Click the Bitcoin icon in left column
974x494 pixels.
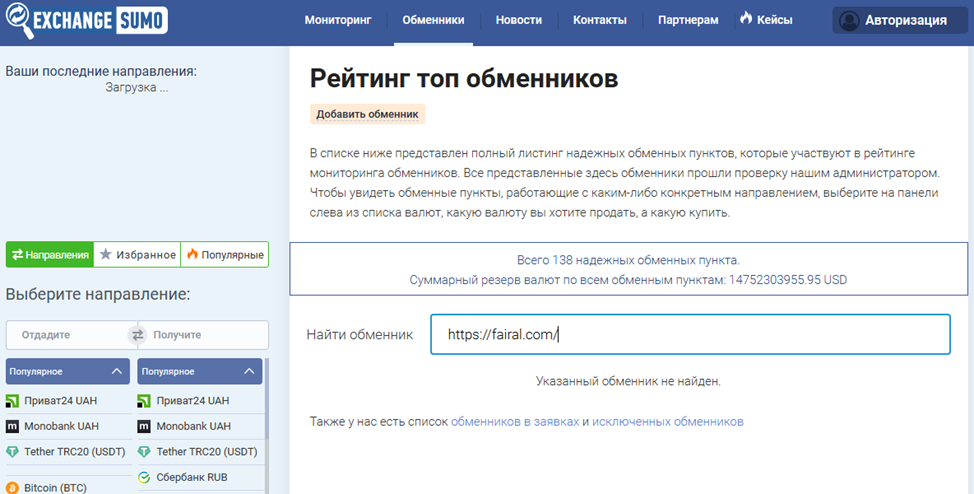click(12, 488)
